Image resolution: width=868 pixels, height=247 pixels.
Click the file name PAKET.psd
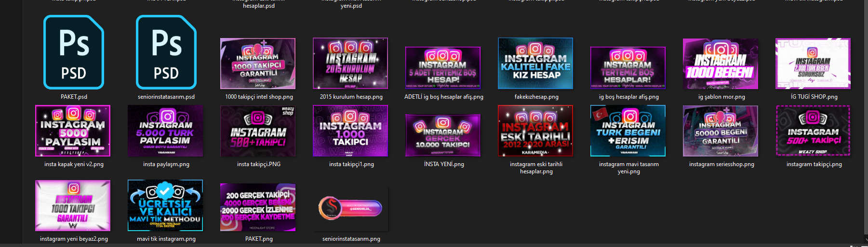(x=74, y=97)
